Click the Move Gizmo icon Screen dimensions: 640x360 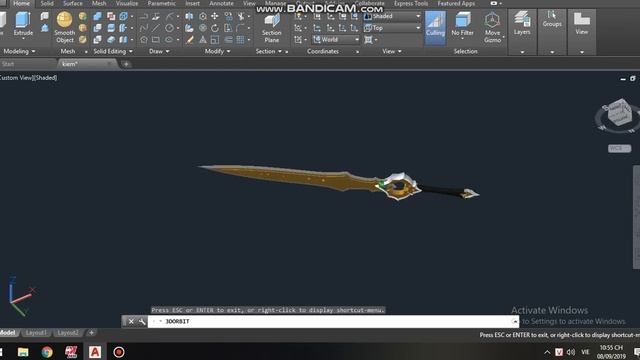[492, 28]
